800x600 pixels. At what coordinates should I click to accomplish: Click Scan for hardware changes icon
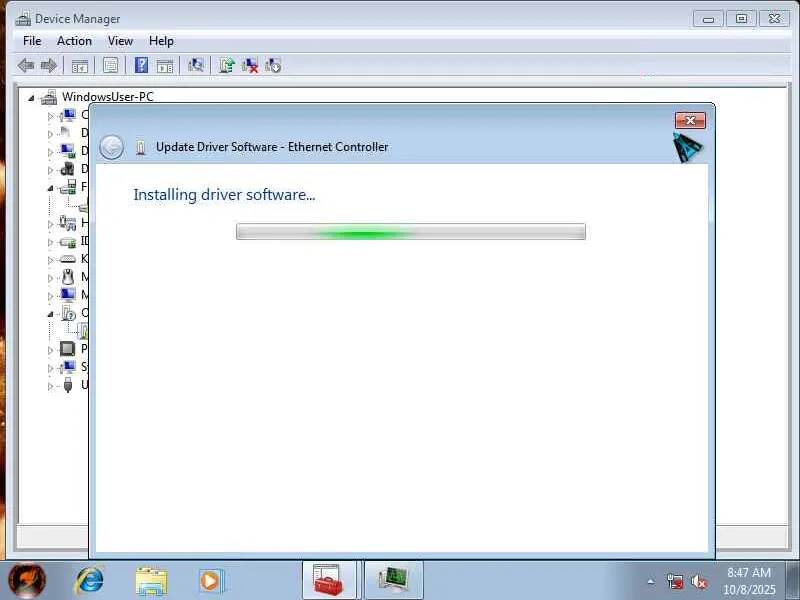pyautogui.click(x=195, y=65)
